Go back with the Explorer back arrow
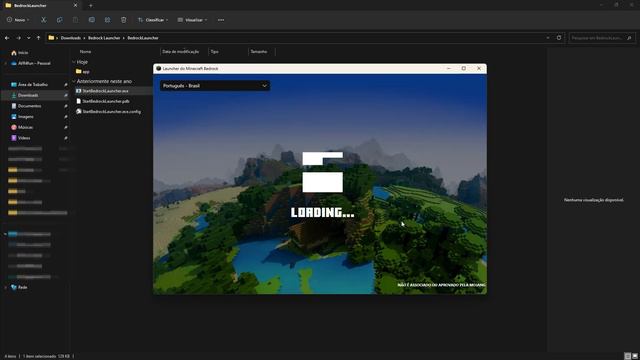Image resolution: width=640 pixels, height=360 pixels. pyautogui.click(x=7, y=38)
